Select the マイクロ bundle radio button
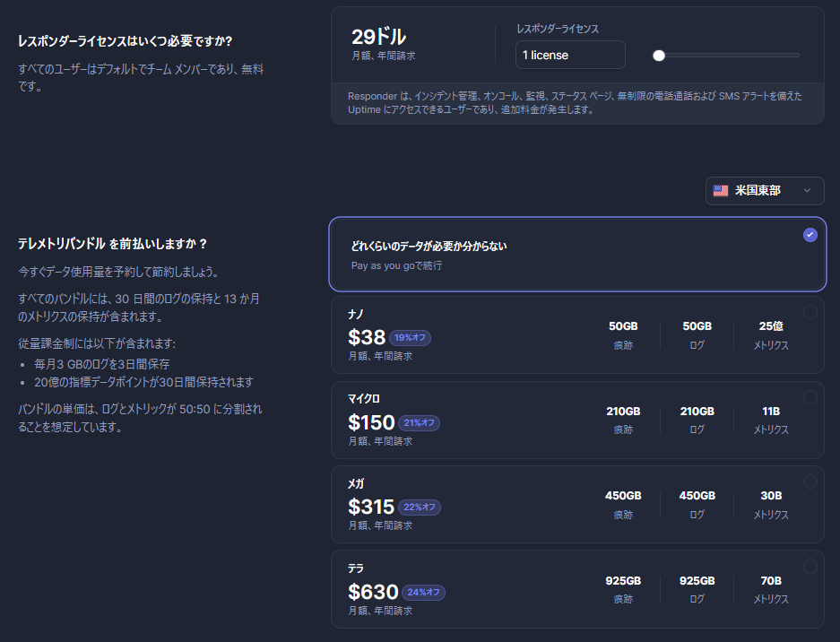840x642 pixels. click(x=810, y=397)
